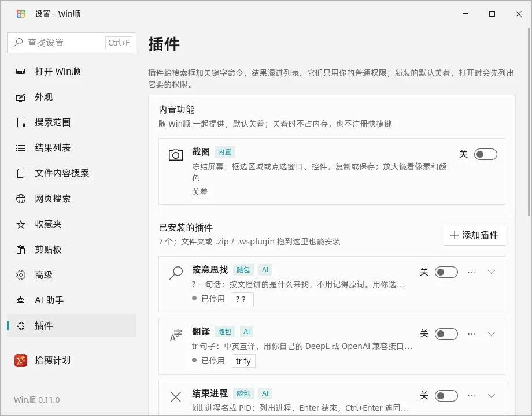Open 拾穗计划 from the sidebar

click(x=72, y=361)
